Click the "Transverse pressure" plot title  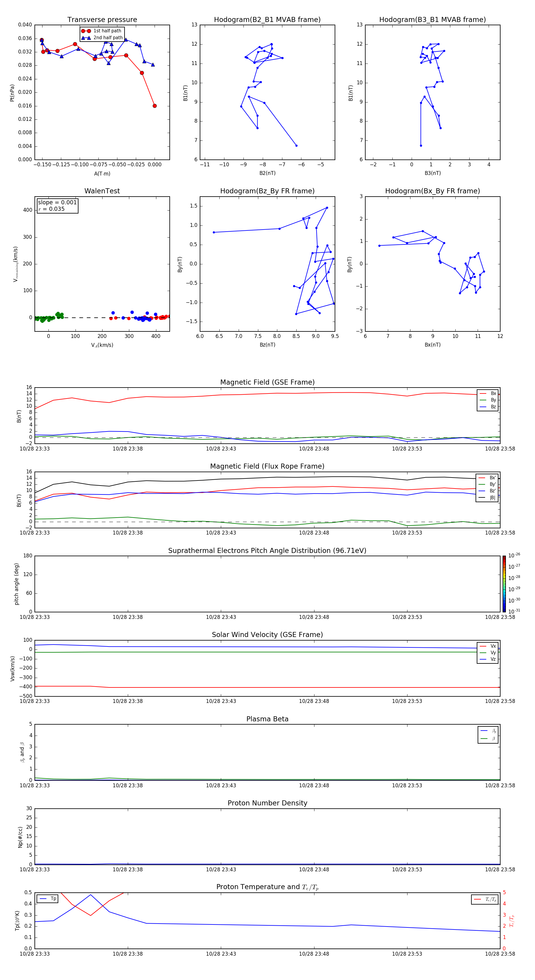(102, 19)
